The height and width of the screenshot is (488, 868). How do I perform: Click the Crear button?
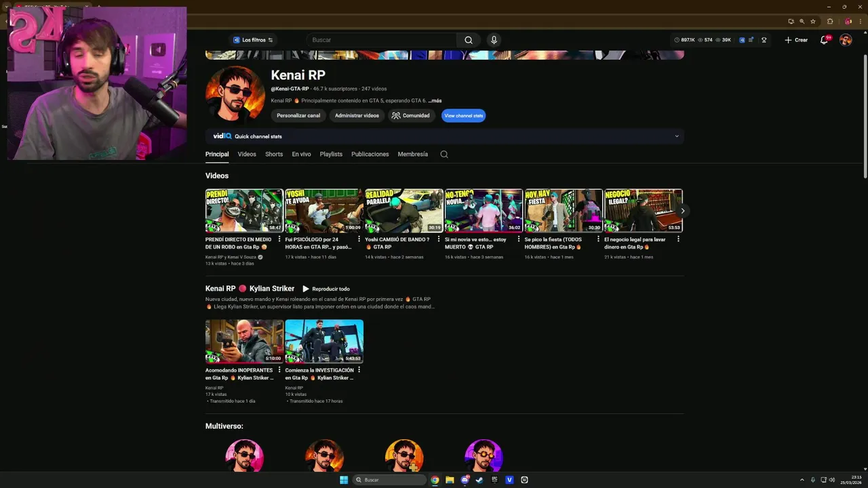(796, 40)
